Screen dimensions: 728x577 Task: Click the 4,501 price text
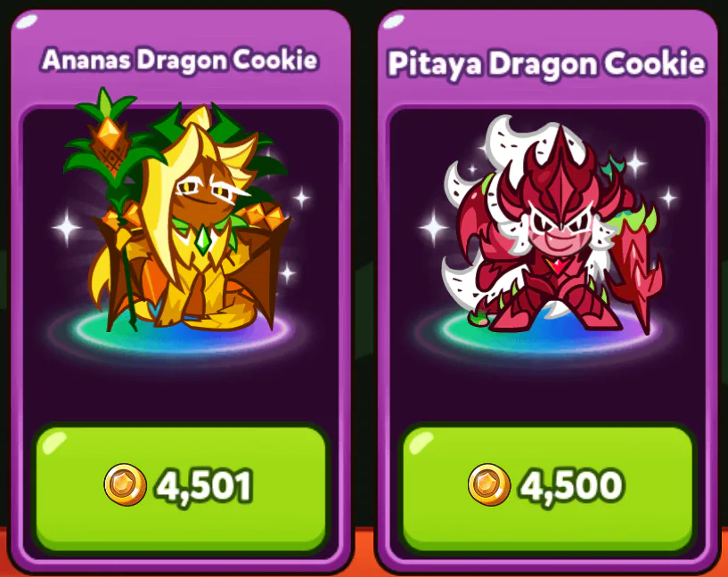click(205, 486)
